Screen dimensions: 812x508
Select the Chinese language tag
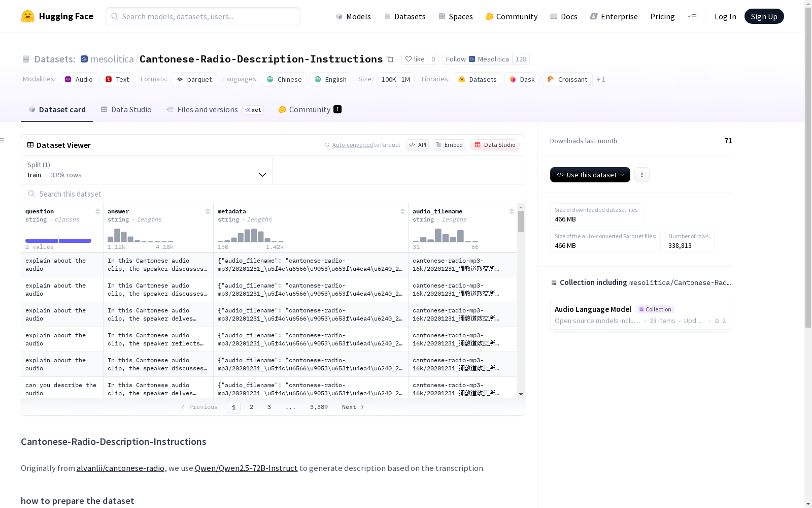pos(284,79)
